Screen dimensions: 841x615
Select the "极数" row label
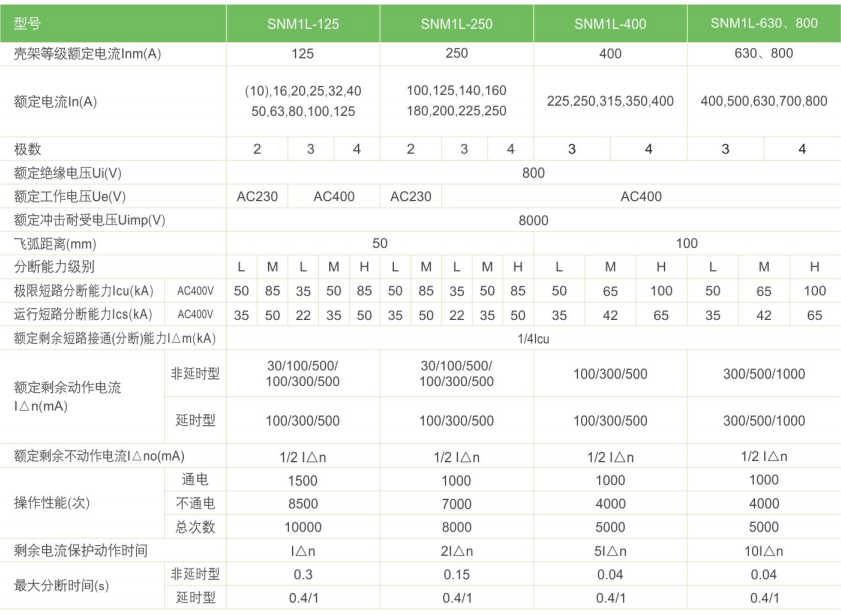tap(27, 149)
